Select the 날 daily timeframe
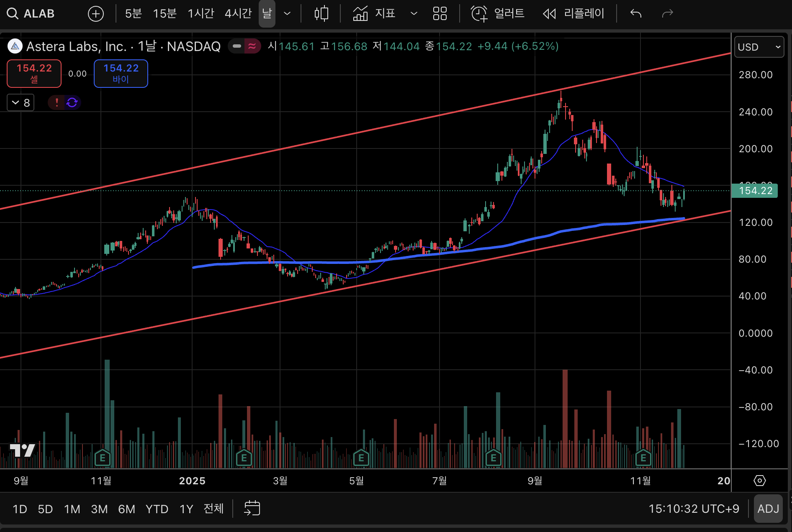Screen dimensions: 792x532 pos(267,13)
